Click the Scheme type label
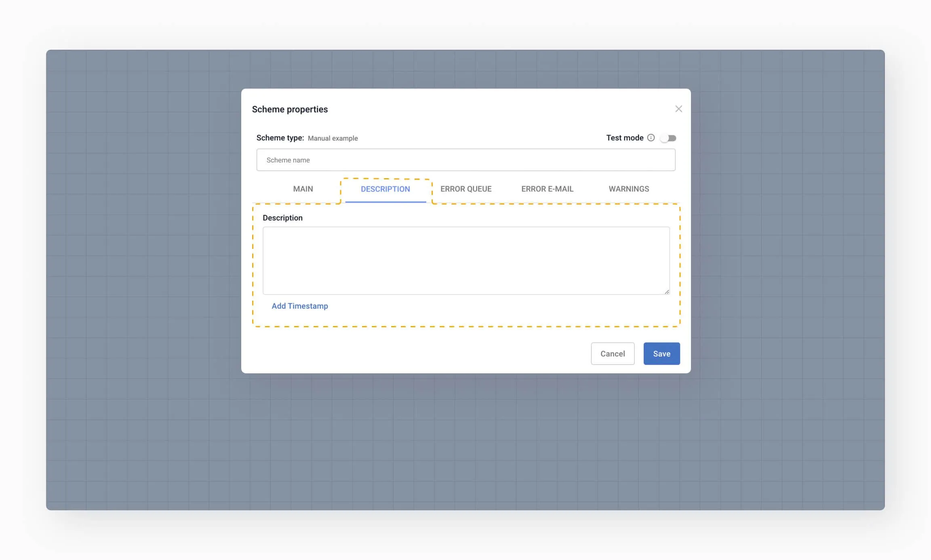This screenshot has width=931, height=560. (x=280, y=138)
